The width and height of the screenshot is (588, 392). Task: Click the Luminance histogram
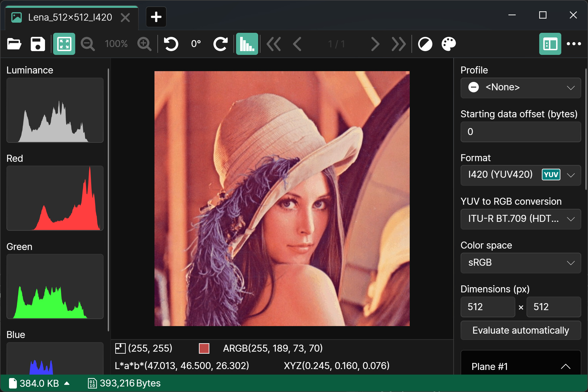pos(55,110)
